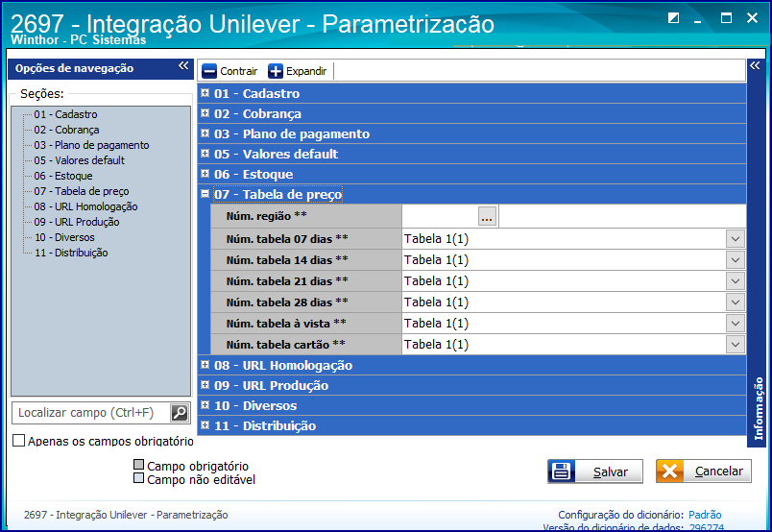
Task: Select 07 - Tabela de preço in tree
Action: tap(82, 191)
